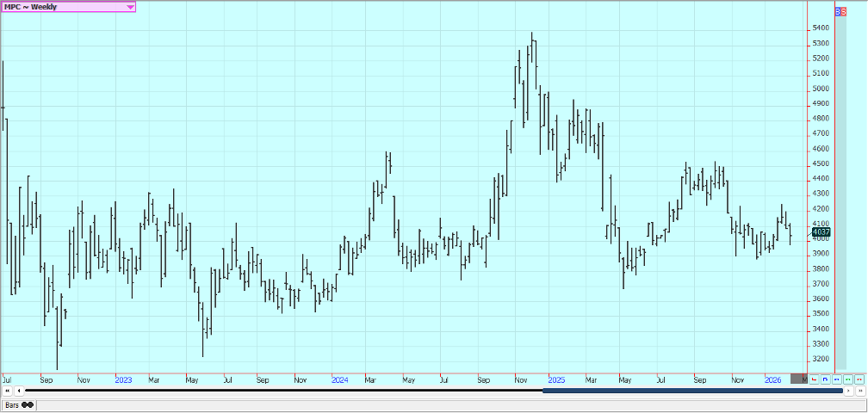This screenshot has height=413, width=868.
Task: Click the blue arc scale icon
Action: point(836,379)
